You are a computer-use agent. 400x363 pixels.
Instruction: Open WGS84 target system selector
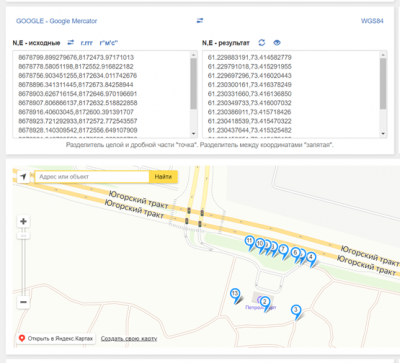click(x=372, y=21)
